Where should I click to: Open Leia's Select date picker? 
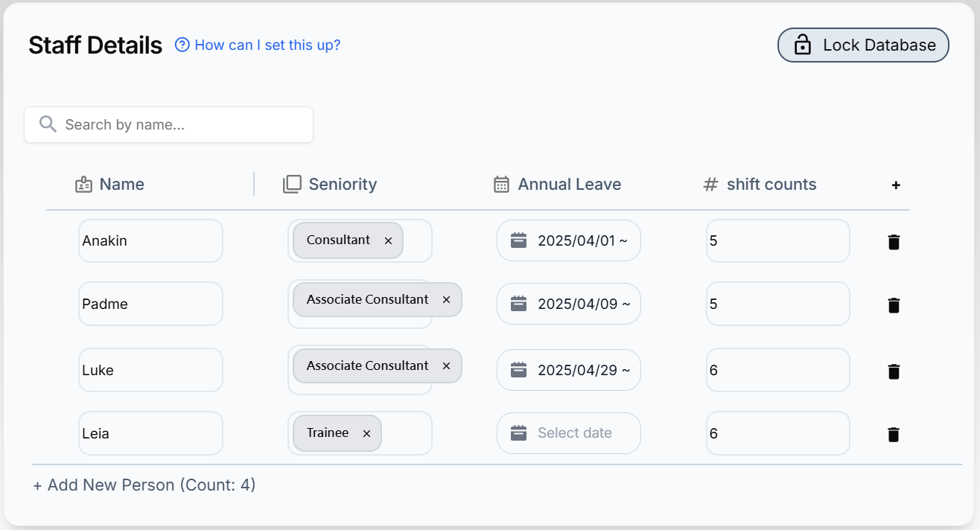569,432
